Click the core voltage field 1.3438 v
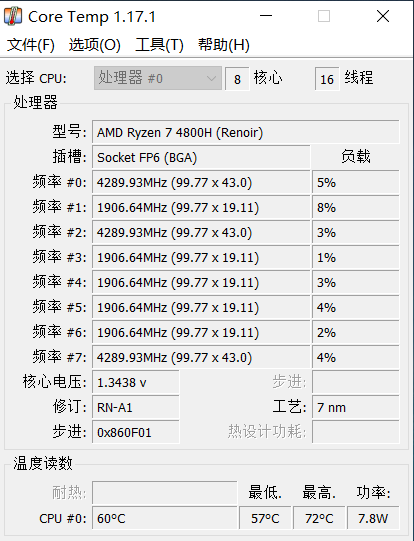The image size is (414, 541). 136,382
